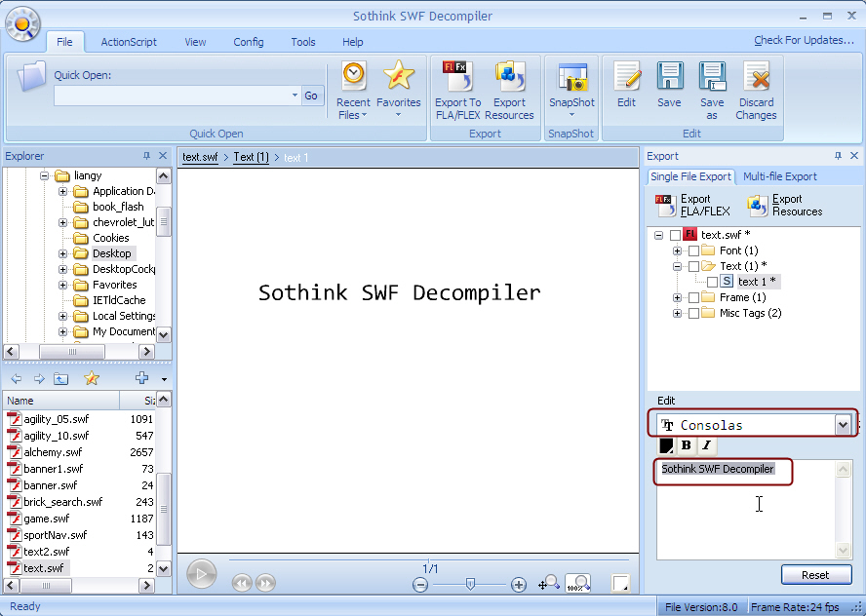Check the text.swf root checkbox
866x616 pixels.
point(675,235)
